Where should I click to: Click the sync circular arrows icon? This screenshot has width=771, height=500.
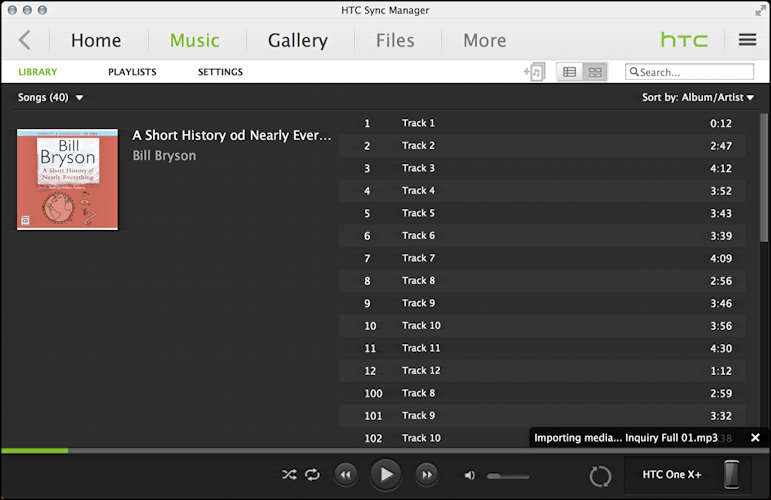(600, 476)
